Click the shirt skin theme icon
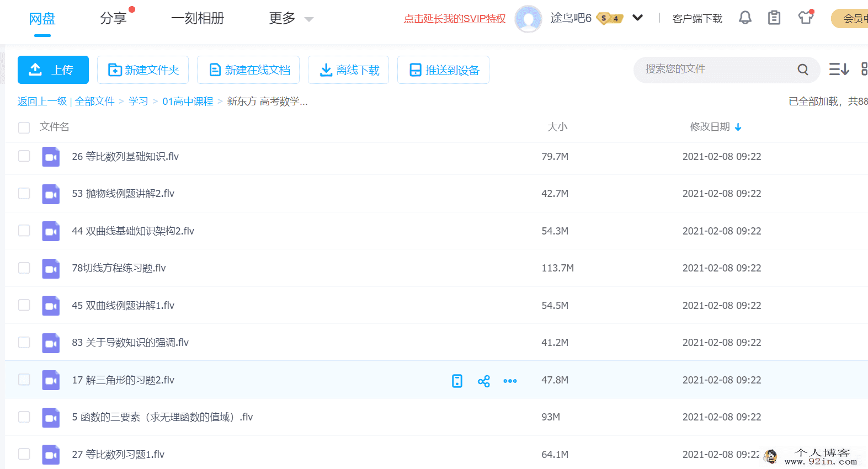The width and height of the screenshot is (868, 469). (806, 17)
